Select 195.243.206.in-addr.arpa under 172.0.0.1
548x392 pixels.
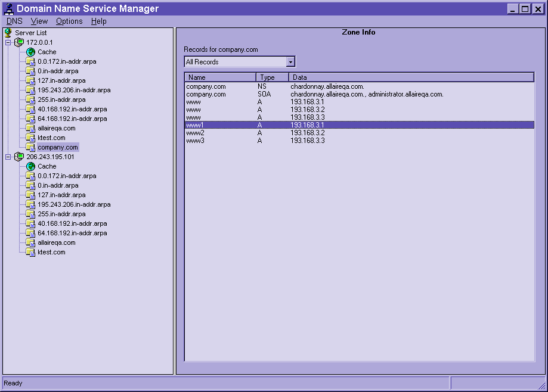74,90
